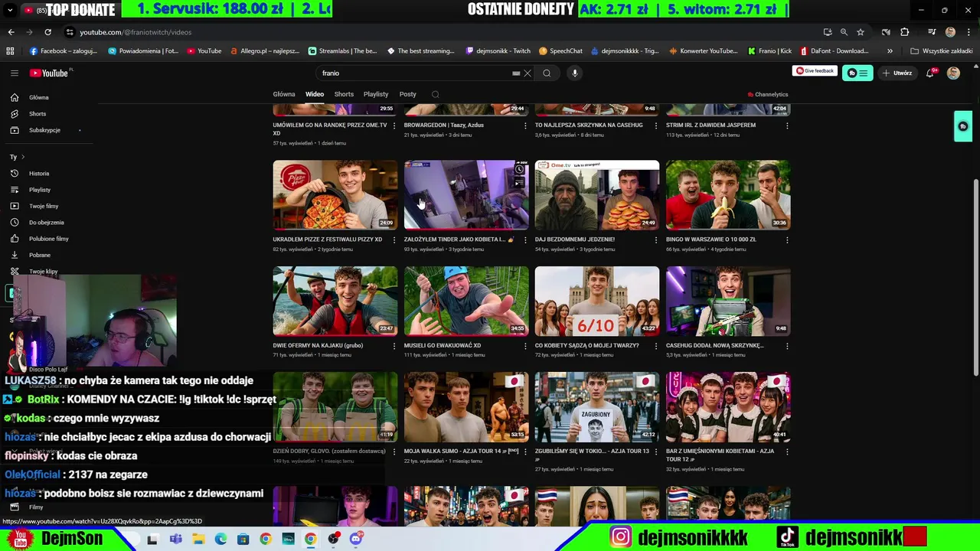This screenshot has height=551, width=980.
Task: Open options menu for DAJ BEZDOMNEMU JEDZENIE
Action: click(x=656, y=240)
